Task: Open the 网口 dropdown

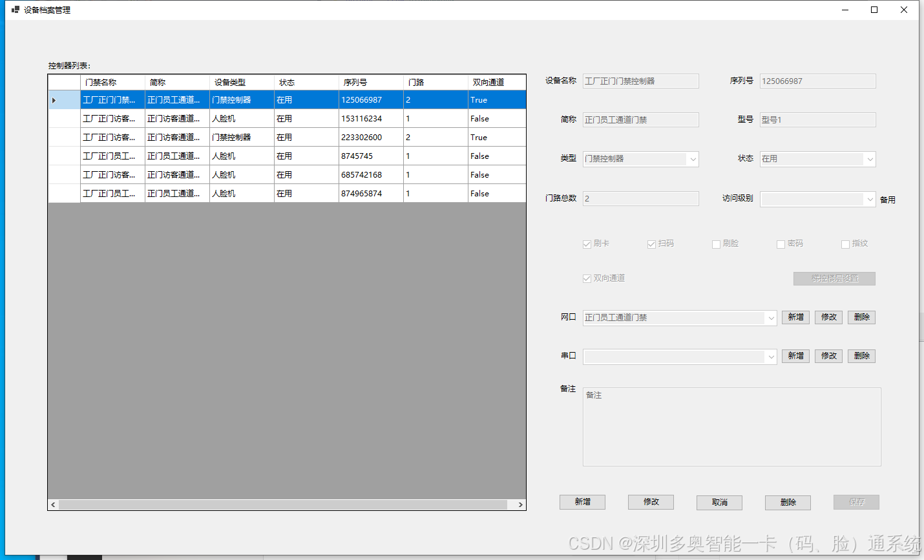Action: click(771, 318)
